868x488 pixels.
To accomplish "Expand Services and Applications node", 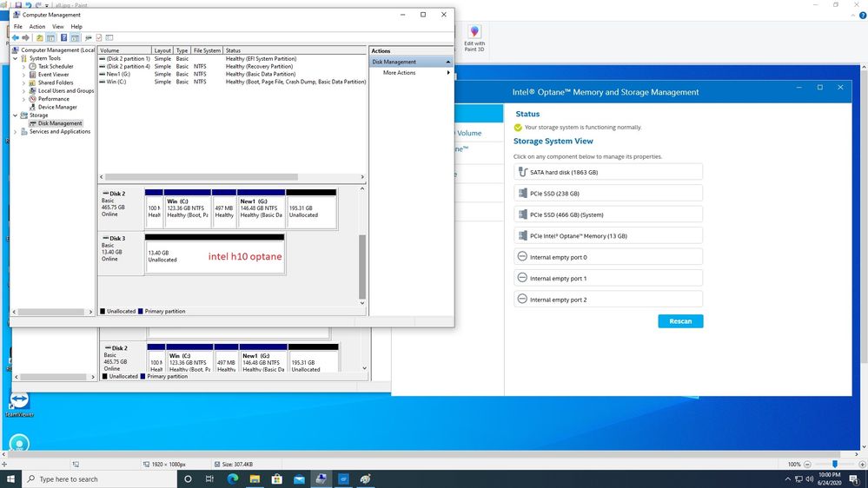I will coord(16,132).
